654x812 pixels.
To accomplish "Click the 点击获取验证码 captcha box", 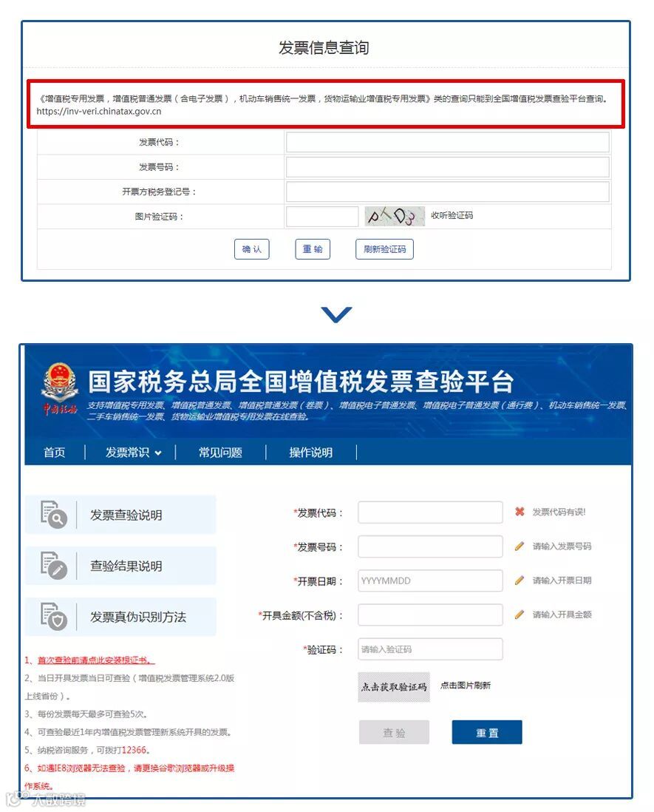I will [394, 687].
